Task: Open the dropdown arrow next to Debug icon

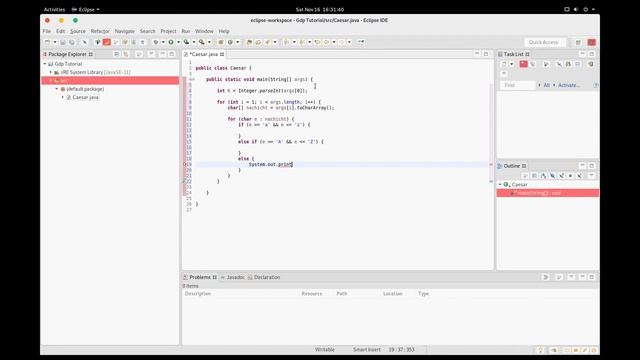Action: pyautogui.click(x=163, y=42)
